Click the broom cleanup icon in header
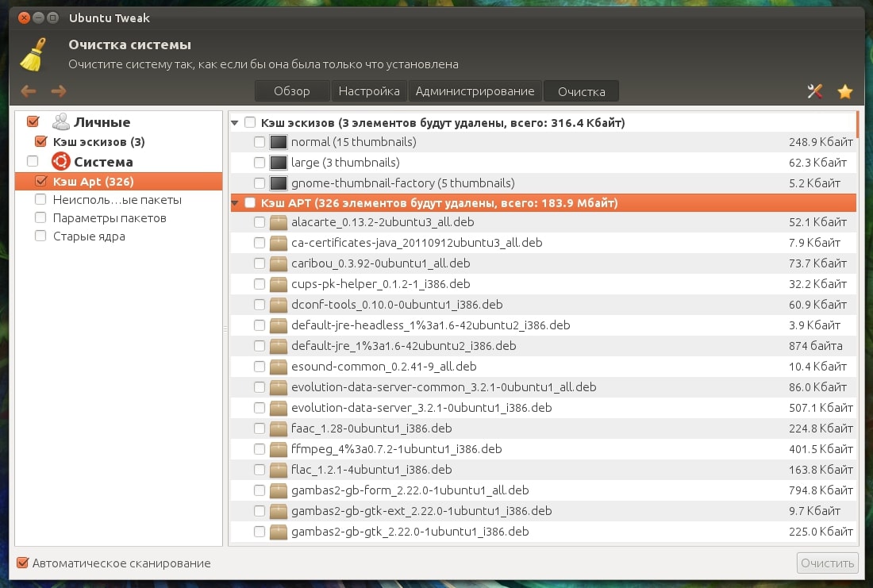This screenshot has height=588, width=873. click(33, 55)
